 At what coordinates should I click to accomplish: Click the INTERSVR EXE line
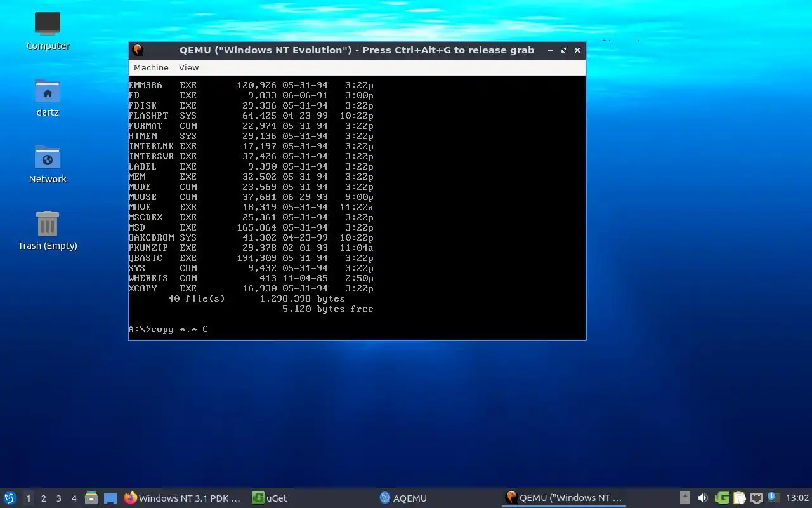click(251, 156)
